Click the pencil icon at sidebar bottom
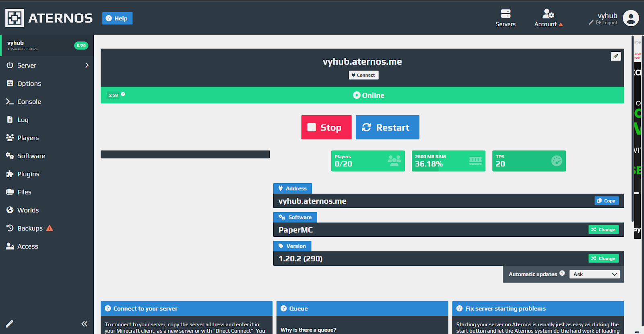Image resolution: width=644 pixels, height=334 pixels. click(10, 324)
